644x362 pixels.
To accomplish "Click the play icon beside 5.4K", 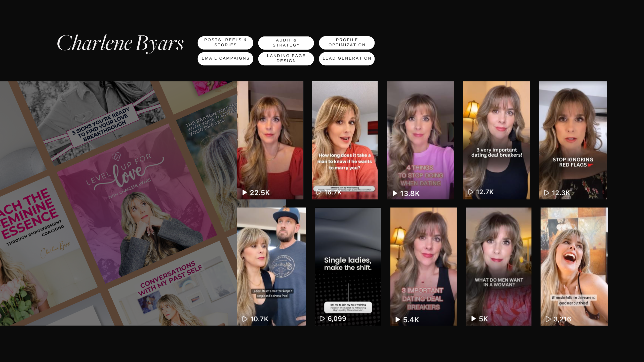I will pos(397,320).
